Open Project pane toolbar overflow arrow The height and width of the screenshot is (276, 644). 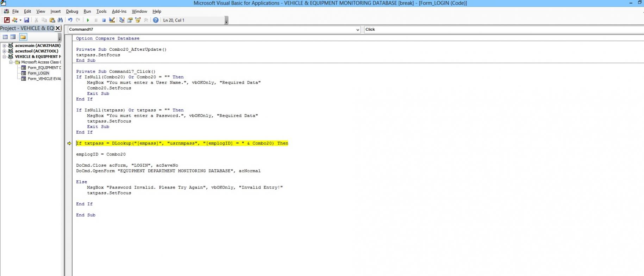pos(60,37)
